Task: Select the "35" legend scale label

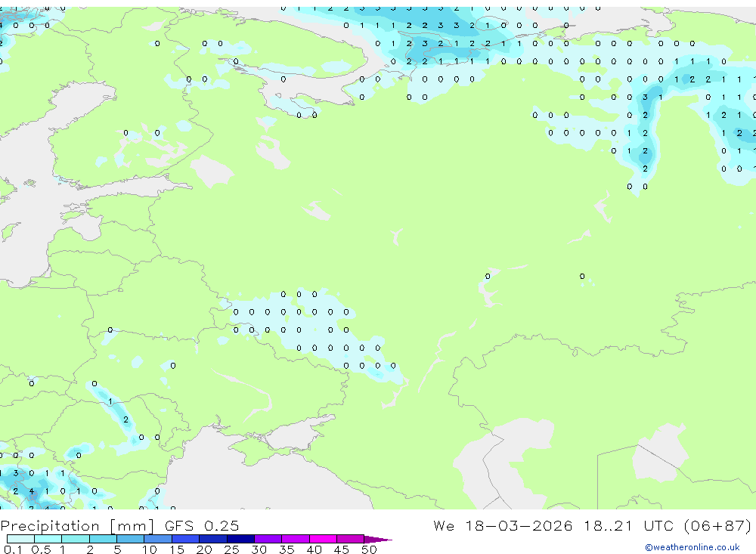Action: click(287, 549)
